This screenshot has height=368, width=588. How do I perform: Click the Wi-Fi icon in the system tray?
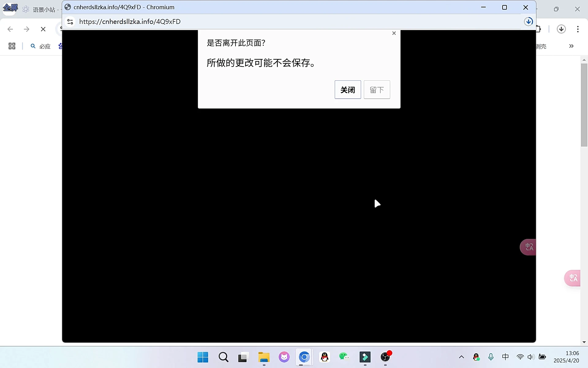520,357
